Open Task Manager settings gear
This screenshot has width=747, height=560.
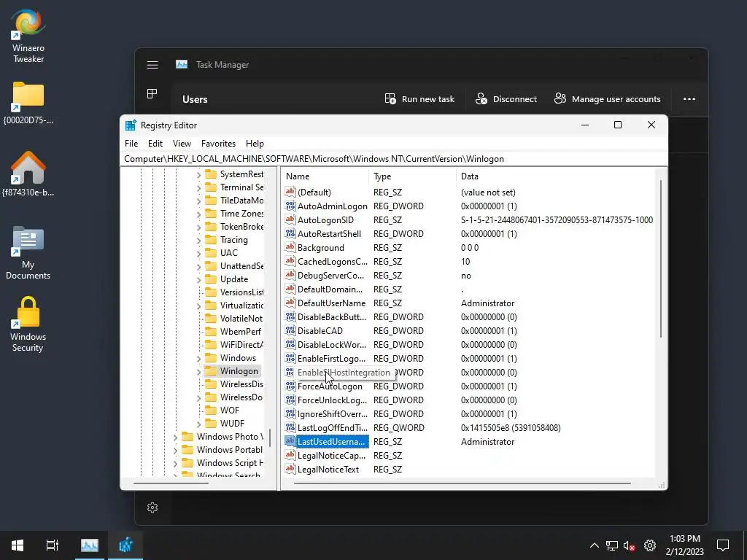pyautogui.click(x=152, y=507)
